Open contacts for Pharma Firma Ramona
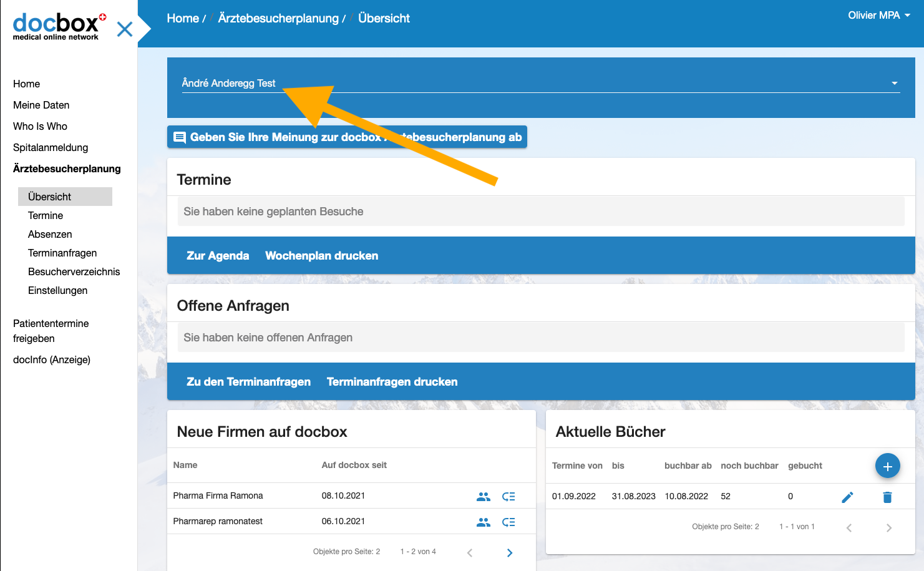This screenshot has width=924, height=571. [x=484, y=496]
